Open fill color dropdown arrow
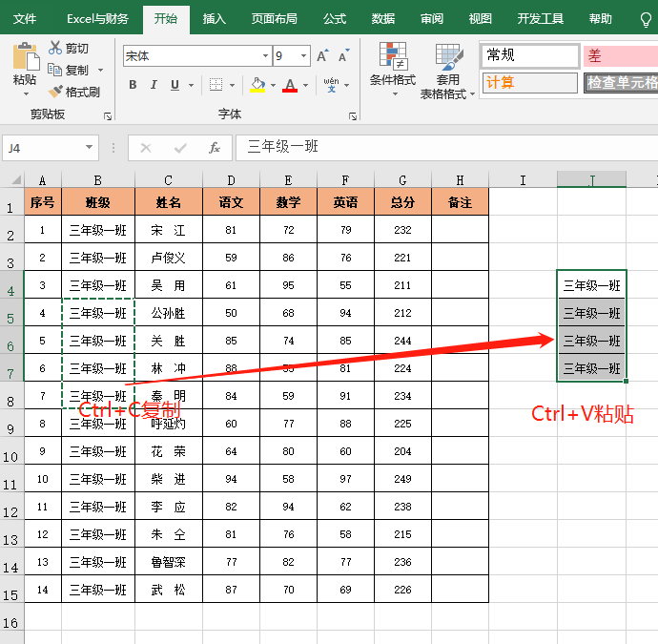Viewport: 658px width, 644px height. [x=273, y=85]
